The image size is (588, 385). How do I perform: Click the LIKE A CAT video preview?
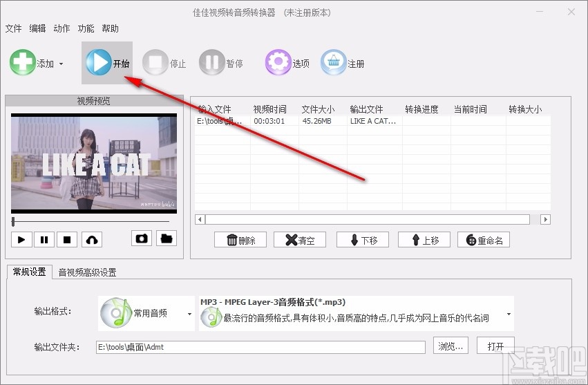(x=94, y=163)
